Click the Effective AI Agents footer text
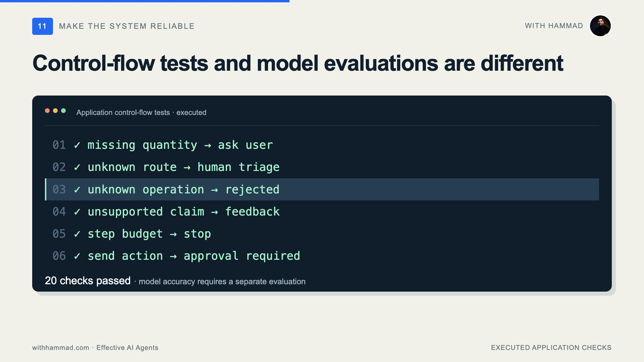 (127, 348)
